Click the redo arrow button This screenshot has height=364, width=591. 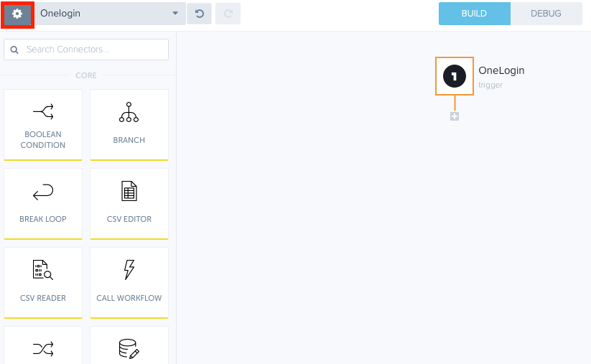[x=228, y=14]
